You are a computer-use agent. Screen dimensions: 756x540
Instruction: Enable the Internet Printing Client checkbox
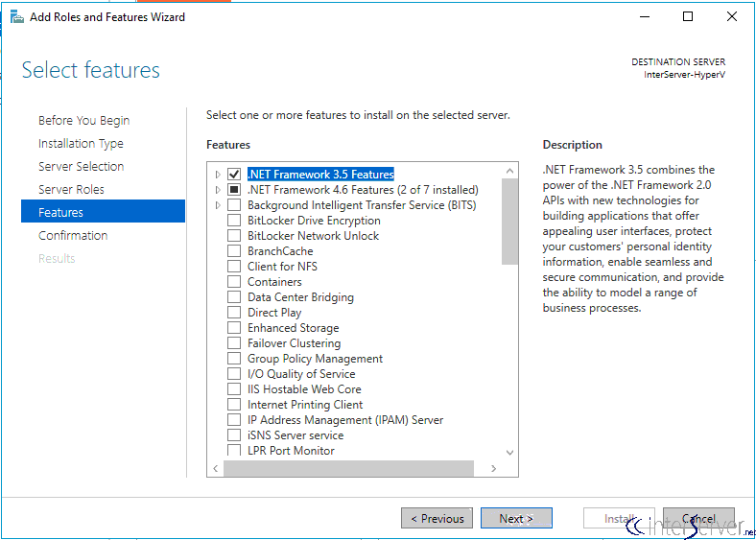pos(234,405)
